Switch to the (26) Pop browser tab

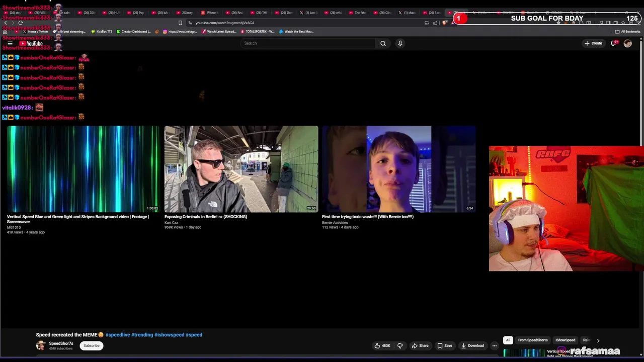136,13
